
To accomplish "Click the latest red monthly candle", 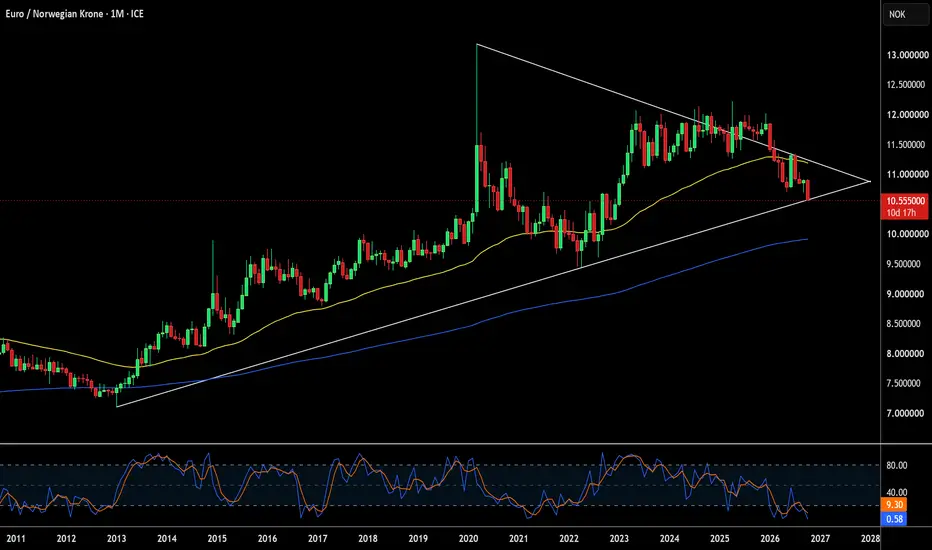I will pyautogui.click(x=808, y=190).
